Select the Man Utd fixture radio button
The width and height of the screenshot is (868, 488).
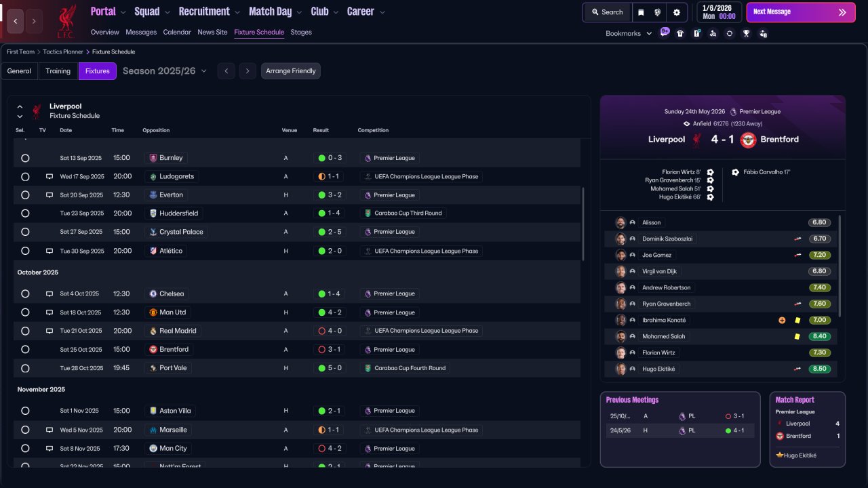(x=25, y=312)
